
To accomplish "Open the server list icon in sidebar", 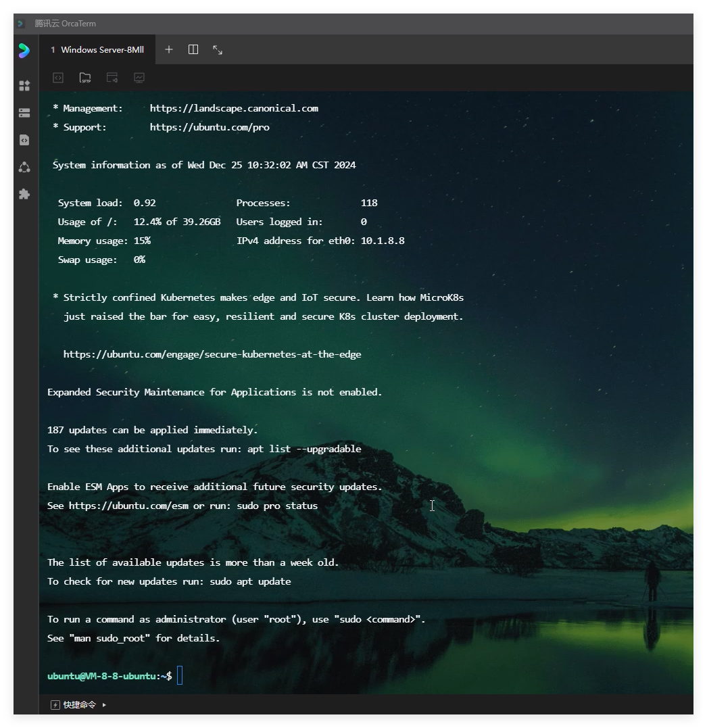I will pos(24,113).
